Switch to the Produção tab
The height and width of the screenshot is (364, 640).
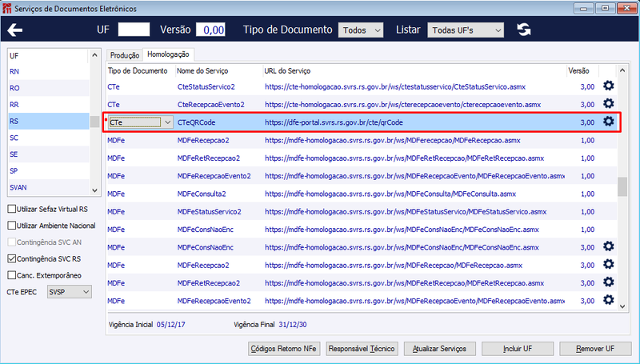125,55
